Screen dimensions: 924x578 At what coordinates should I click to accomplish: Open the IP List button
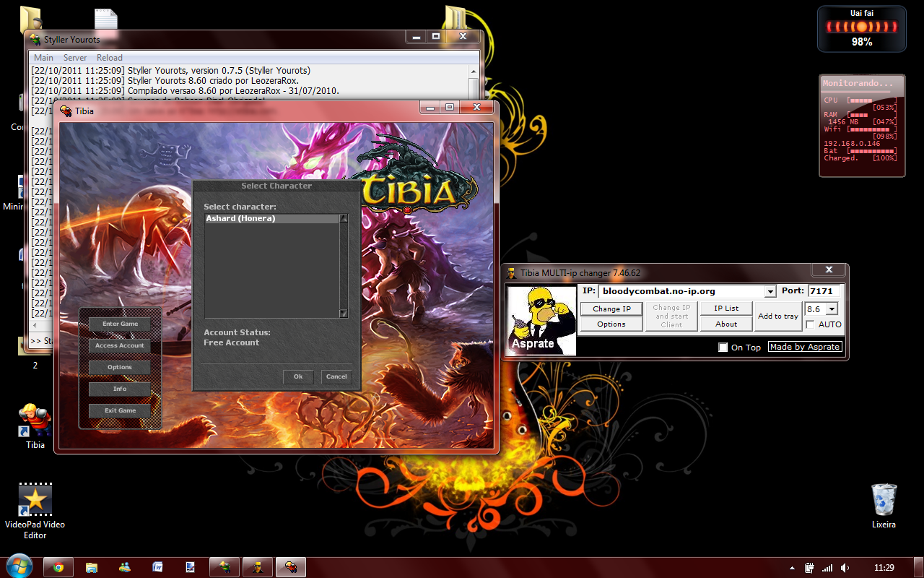click(x=726, y=309)
